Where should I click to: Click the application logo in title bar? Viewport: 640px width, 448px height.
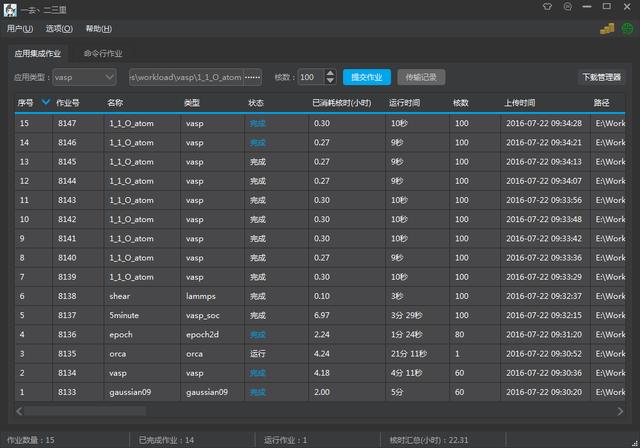point(10,9)
